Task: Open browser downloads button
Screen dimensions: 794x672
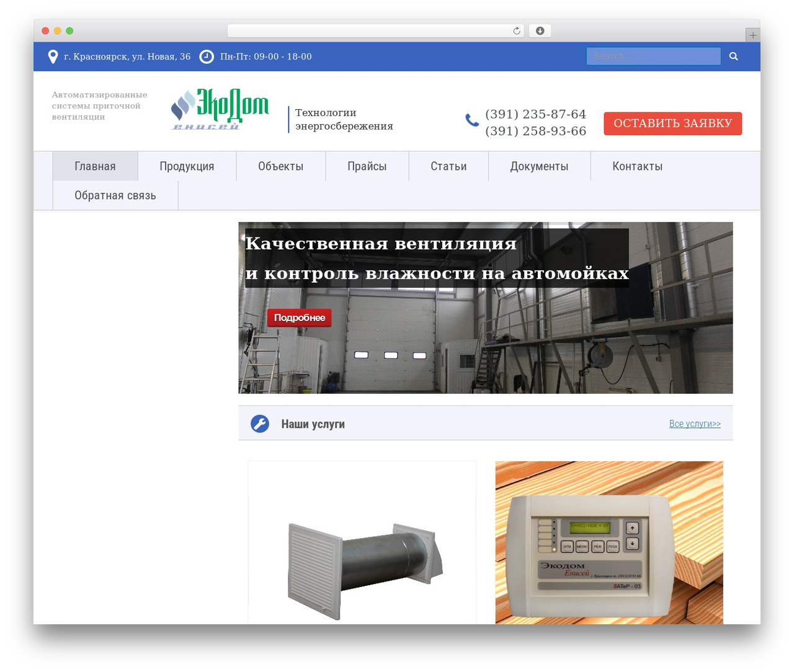Action: click(x=540, y=31)
